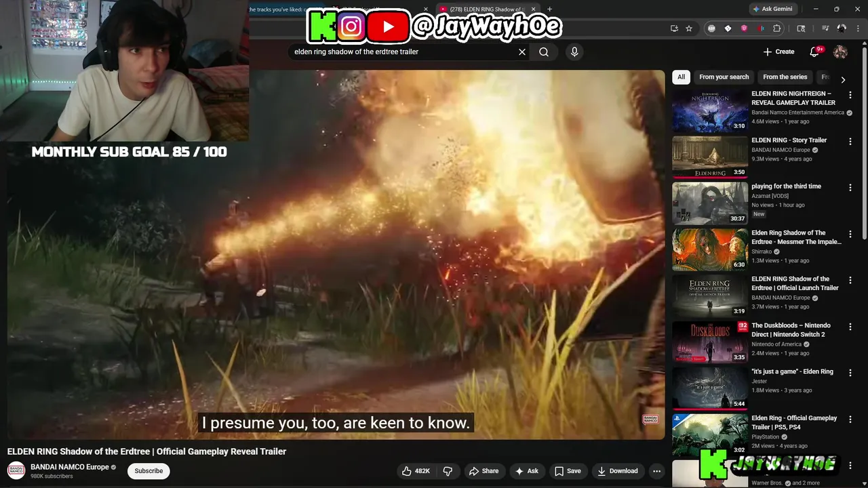Dislike the video
868x488 pixels.
448,471
